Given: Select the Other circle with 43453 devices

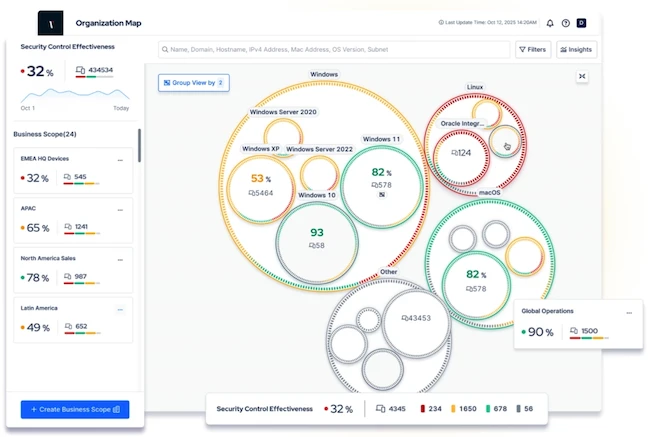Looking at the screenshot, I should tap(416, 322).
